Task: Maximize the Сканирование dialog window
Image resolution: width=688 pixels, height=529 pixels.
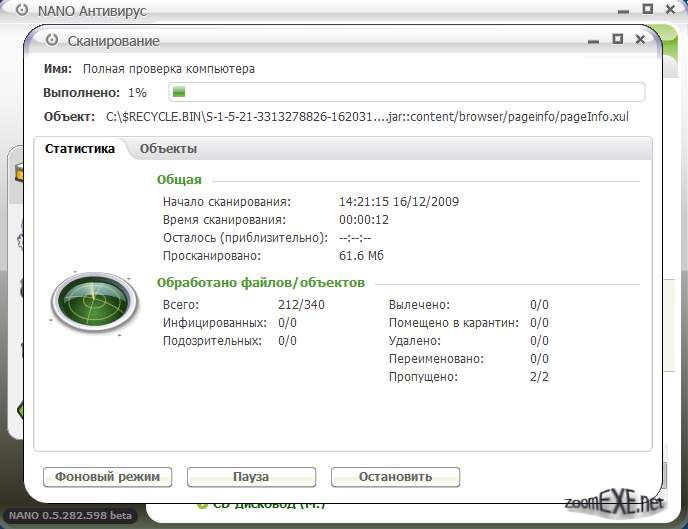Action: 617,39
